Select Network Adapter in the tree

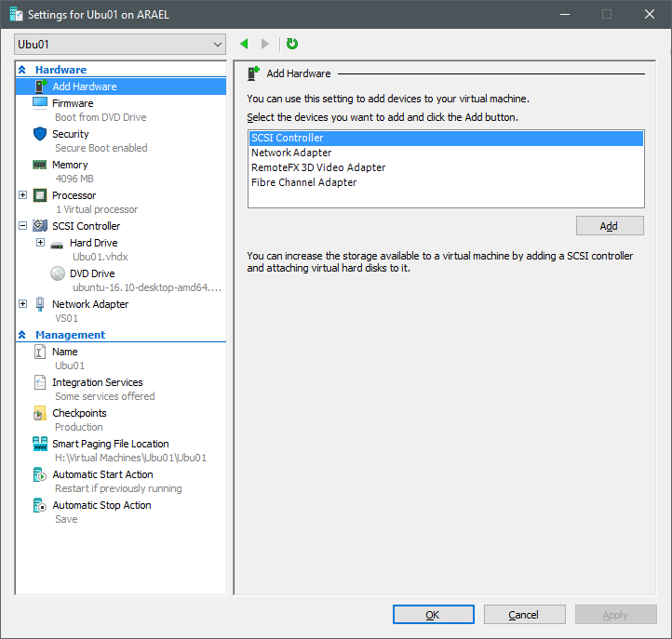pos(90,304)
